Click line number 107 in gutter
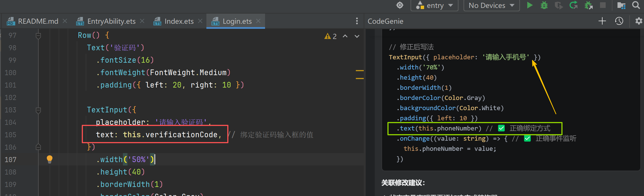The width and height of the screenshot is (644, 196). pos(10,160)
